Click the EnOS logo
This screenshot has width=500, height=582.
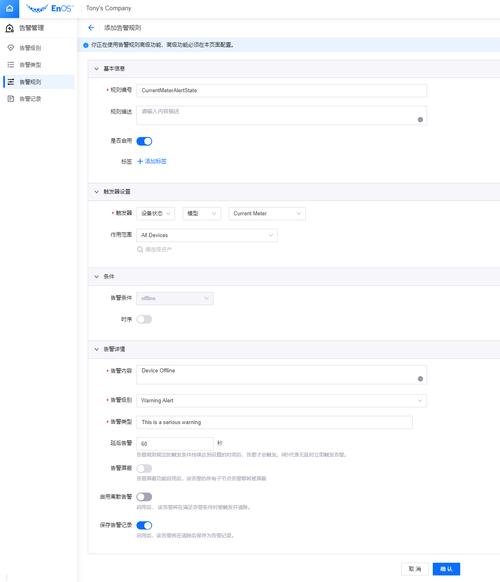click(50, 8)
